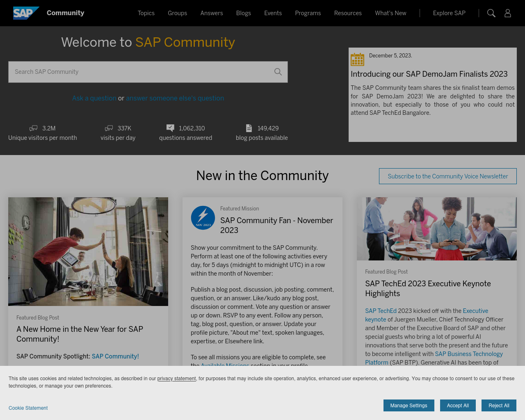Click the icon next to 337K visits per day
Image resolution: width=525 pixels, height=420 pixels.
point(109,128)
